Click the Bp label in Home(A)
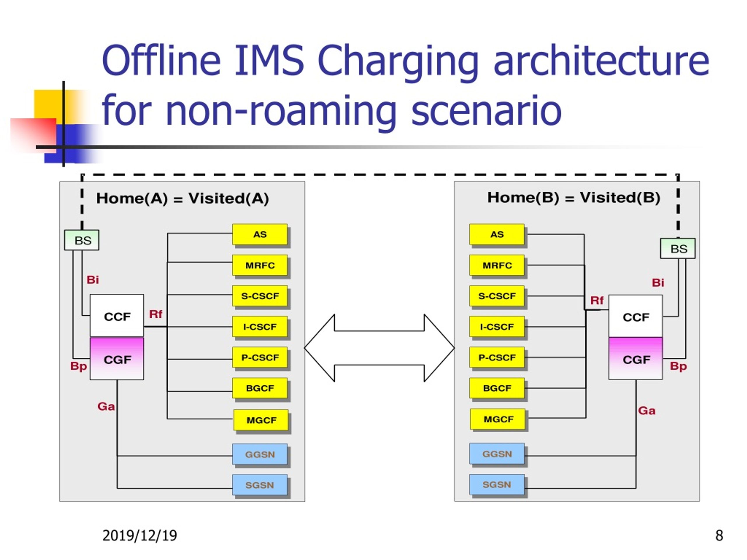The height and width of the screenshot is (560, 747). click(x=79, y=366)
